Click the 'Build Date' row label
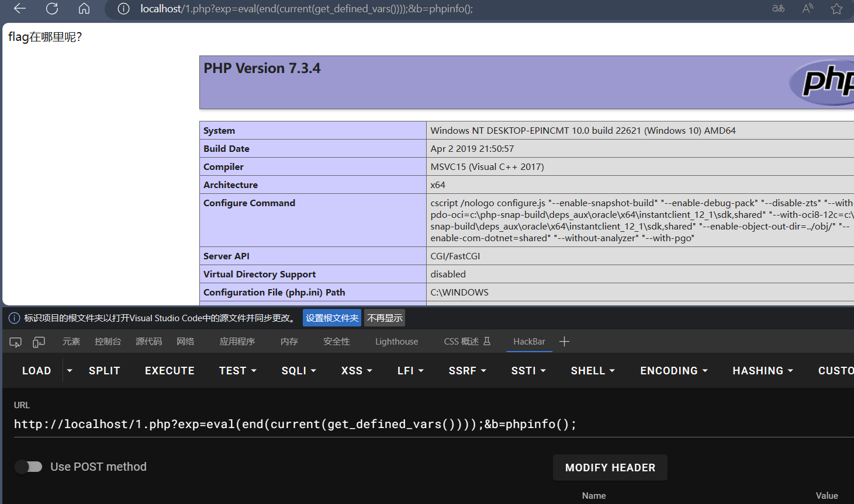Image resolution: width=854 pixels, height=504 pixels. point(226,148)
